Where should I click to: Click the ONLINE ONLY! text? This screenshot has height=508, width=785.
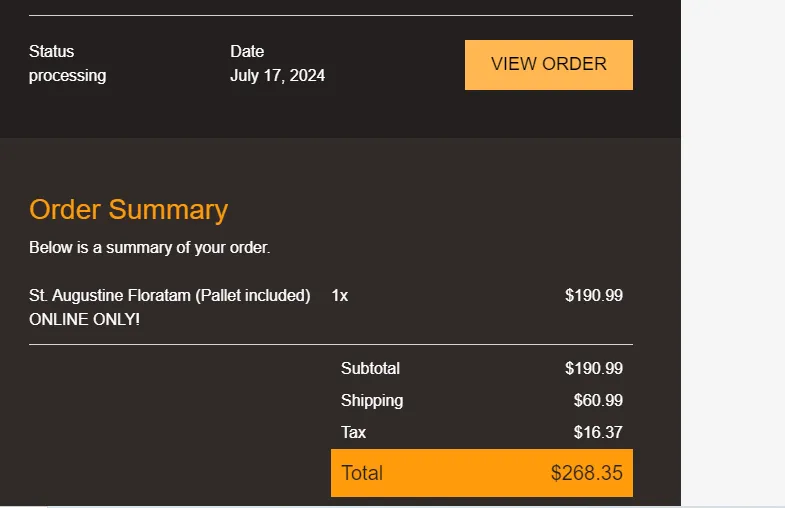[84, 320]
